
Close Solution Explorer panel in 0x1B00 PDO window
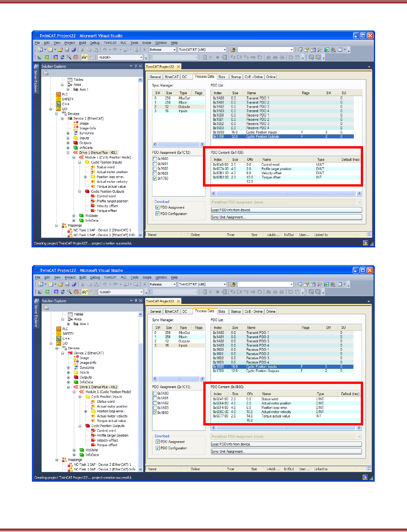click(141, 301)
